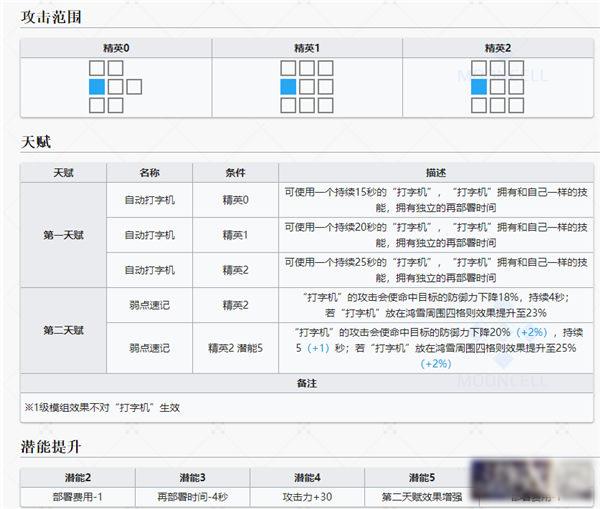The width and height of the screenshot is (600, 509).
Task: Click the 攻击力+30 cell
Action: (x=307, y=497)
